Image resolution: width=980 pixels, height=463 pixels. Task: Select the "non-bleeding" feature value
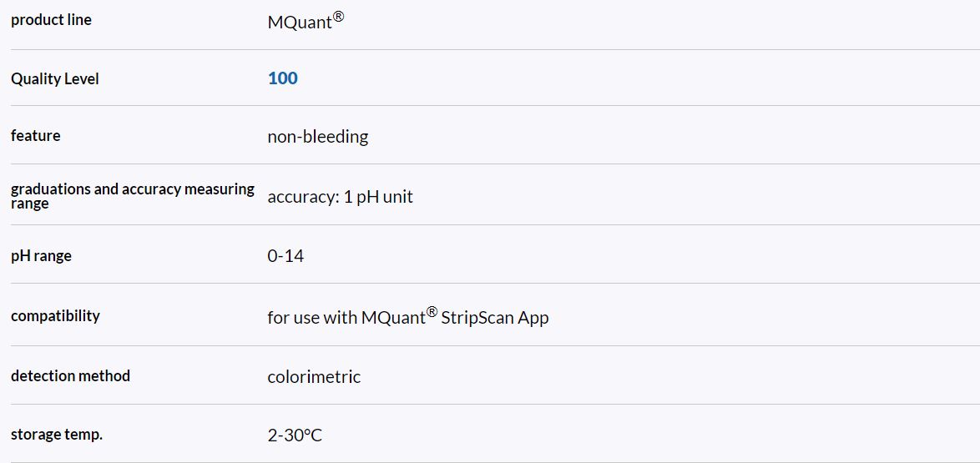(x=317, y=137)
